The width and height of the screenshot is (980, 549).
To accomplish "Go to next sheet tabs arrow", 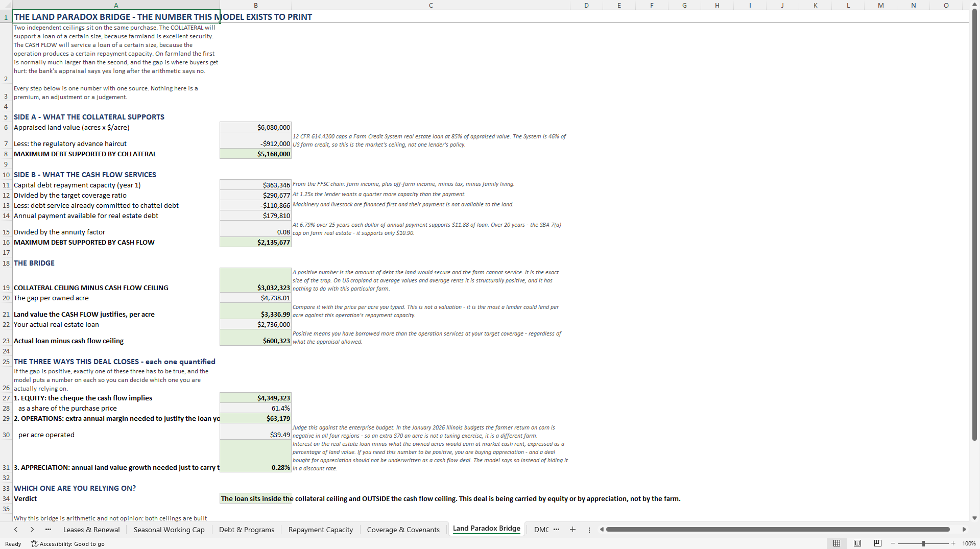I will click(32, 530).
